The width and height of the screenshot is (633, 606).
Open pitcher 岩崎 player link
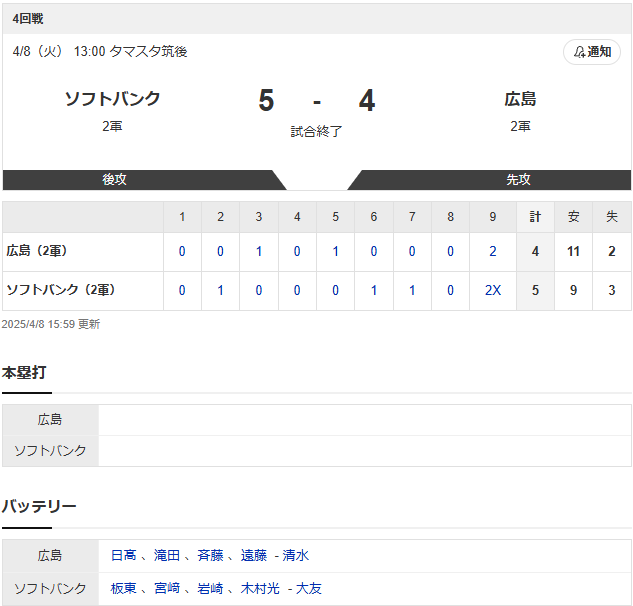pyautogui.click(x=210, y=588)
